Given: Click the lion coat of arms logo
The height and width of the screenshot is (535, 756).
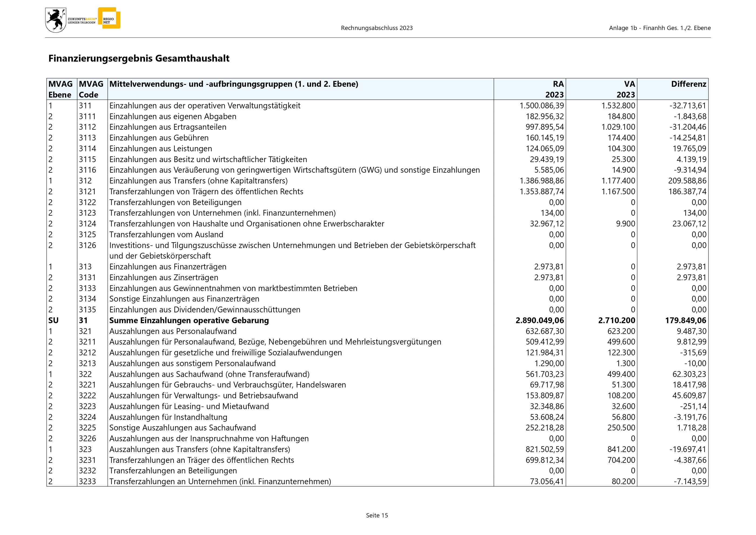Looking at the screenshot, I should pos(55,21).
